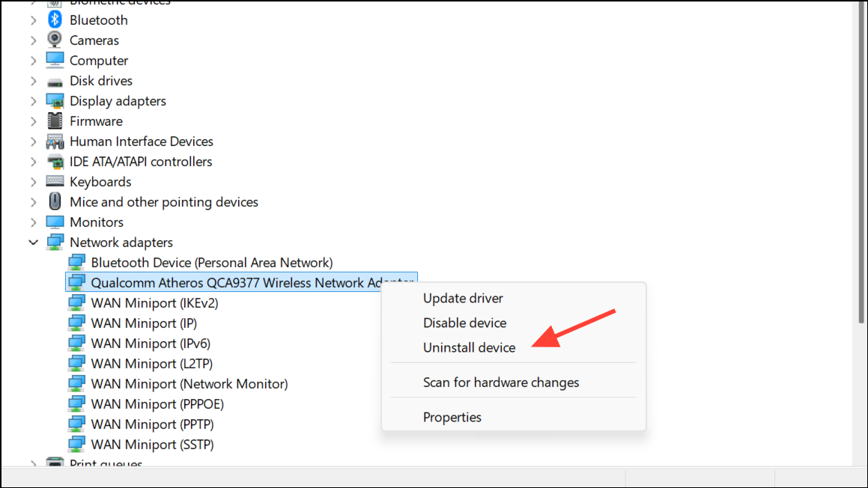Expand the Computer category
The width and height of the screenshot is (868, 488).
(x=34, y=61)
